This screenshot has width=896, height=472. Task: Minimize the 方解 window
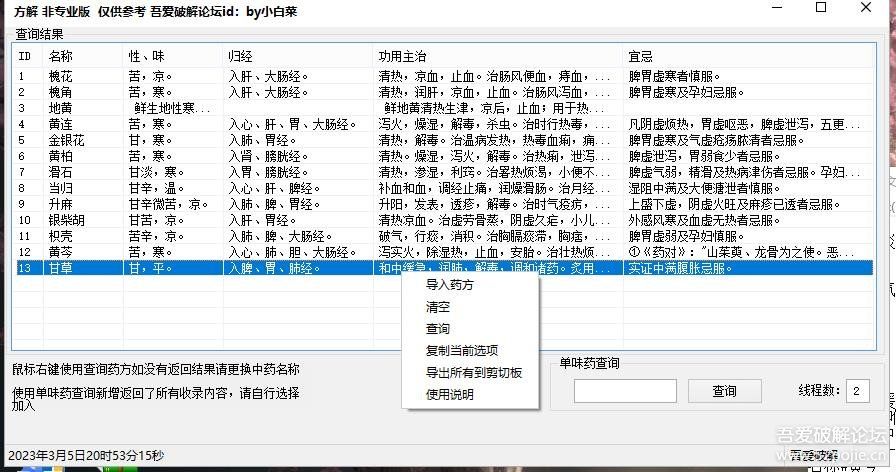point(777,7)
